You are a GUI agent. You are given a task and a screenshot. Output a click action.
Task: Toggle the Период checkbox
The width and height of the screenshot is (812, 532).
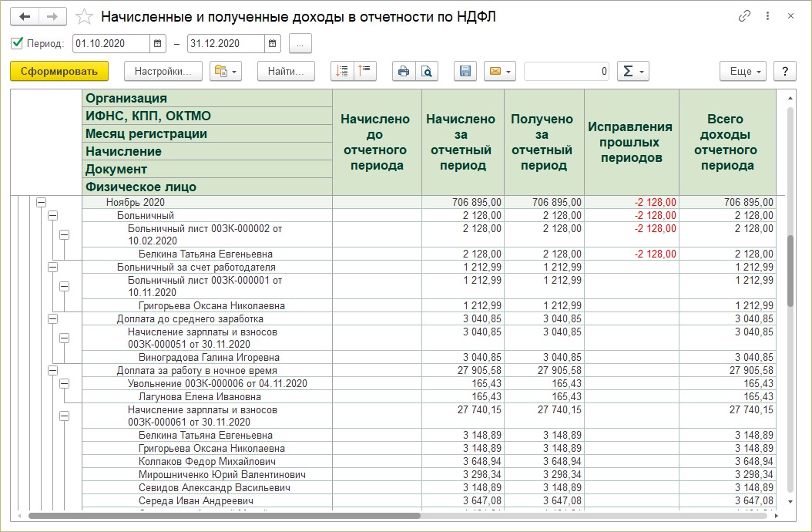(x=17, y=43)
